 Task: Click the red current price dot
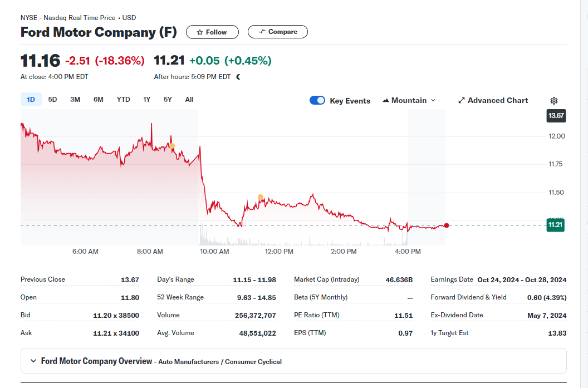pos(447,225)
